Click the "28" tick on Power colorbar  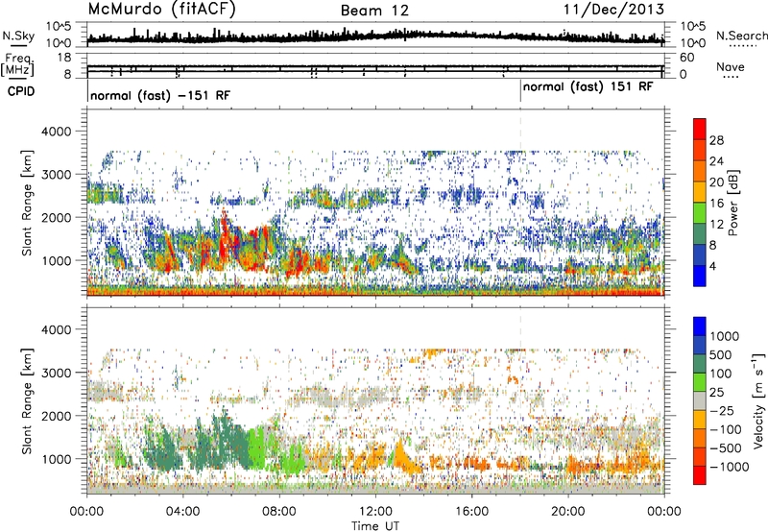coord(716,140)
